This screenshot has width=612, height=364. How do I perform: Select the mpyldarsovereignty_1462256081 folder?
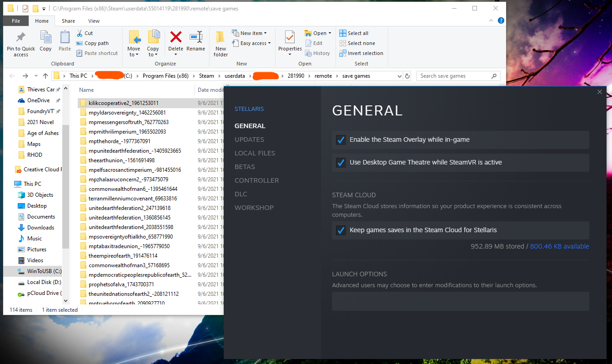coord(127,113)
